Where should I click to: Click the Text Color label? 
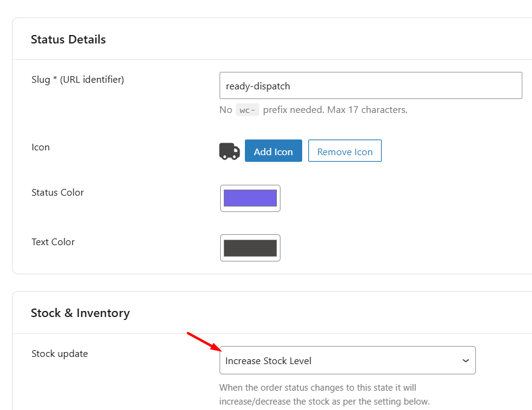[53, 242]
